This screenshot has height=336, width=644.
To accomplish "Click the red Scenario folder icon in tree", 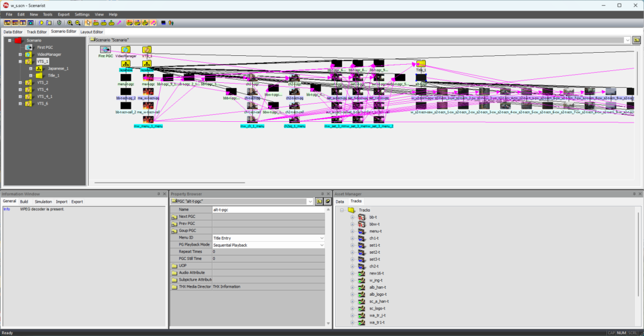I will (18, 40).
